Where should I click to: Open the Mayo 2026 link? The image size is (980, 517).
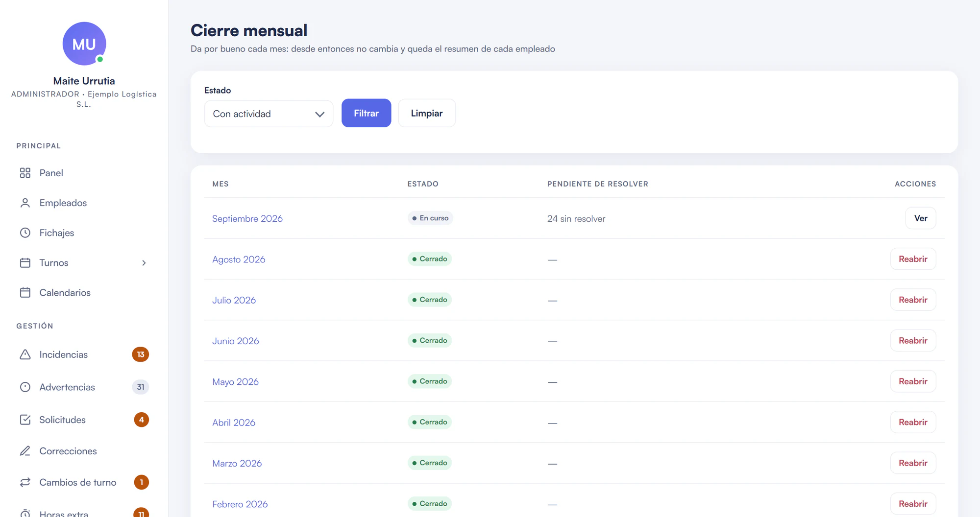coord(235,382)
